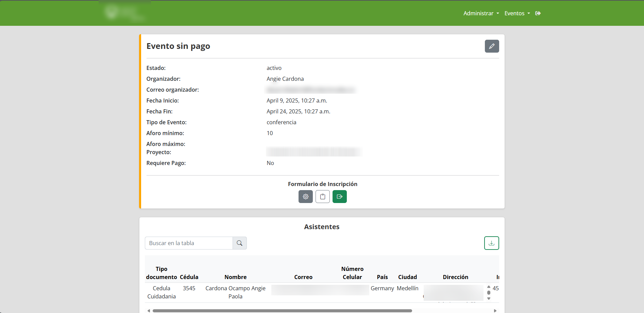Click the Dirección cell scroll up arrow
Screen dimensions: 644x313
(489, 287)
